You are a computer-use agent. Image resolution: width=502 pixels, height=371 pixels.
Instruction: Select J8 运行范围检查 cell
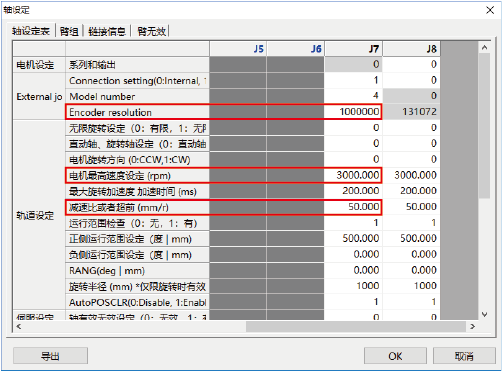[x=411, y=223]
